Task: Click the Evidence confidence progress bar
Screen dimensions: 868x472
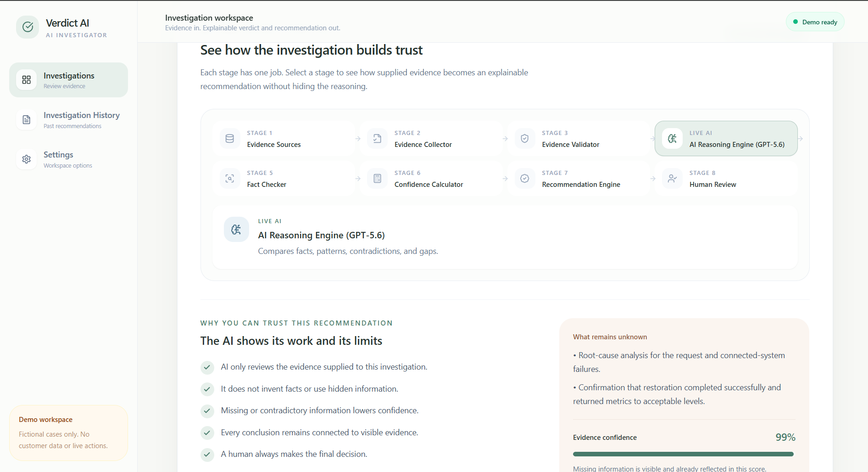Action: tap(683, 454)
